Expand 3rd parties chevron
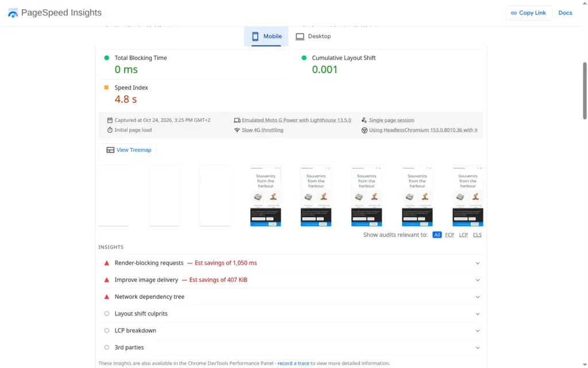Viewport: 588px width, 368px height. [477, 348]
